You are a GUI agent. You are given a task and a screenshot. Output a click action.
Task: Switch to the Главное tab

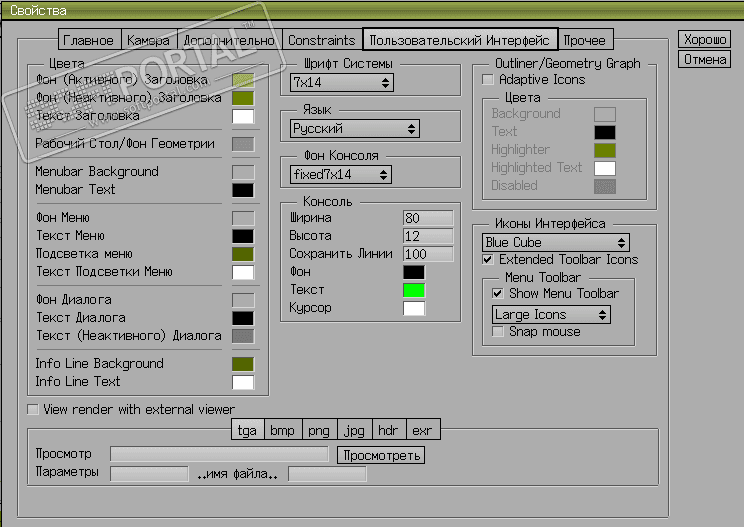(x=90, y=40)
